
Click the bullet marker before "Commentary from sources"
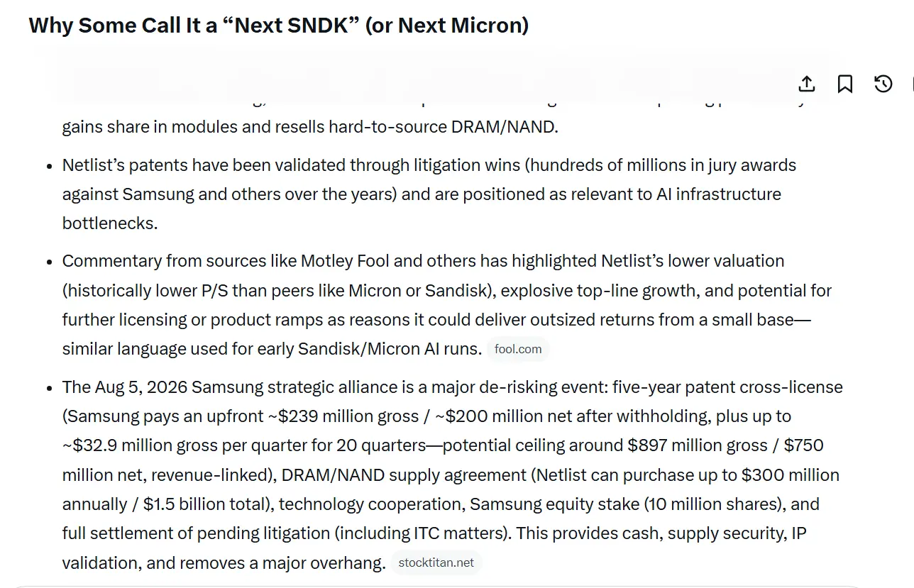(x=49, y=262)
